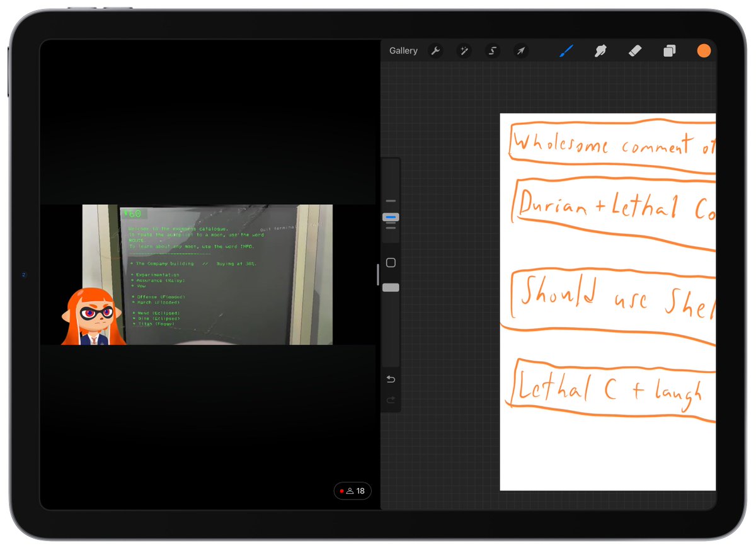Open the Gallery in Procreate
The height and width of the screenshot is (550, 756).
click(403, 51)
